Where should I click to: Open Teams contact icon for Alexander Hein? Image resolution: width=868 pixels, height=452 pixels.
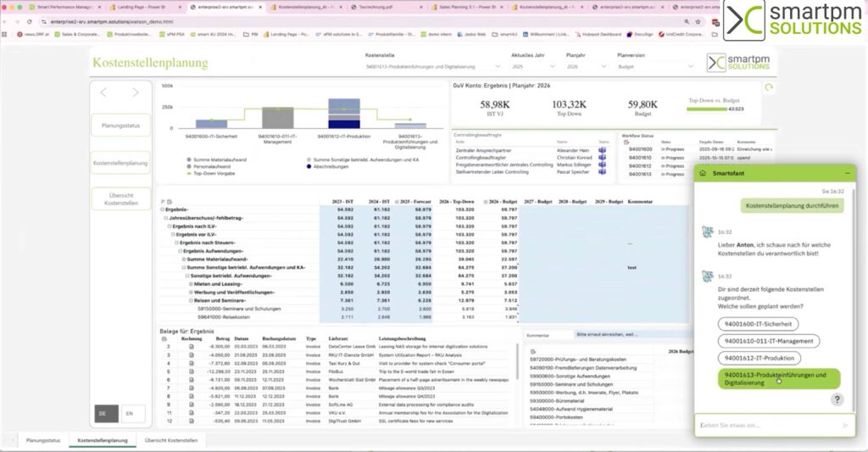pyautogui.click(x=602, y=149)
